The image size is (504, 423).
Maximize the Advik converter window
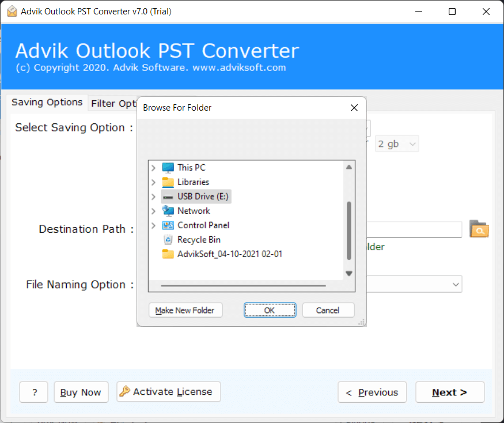click(x=452, y=12)
